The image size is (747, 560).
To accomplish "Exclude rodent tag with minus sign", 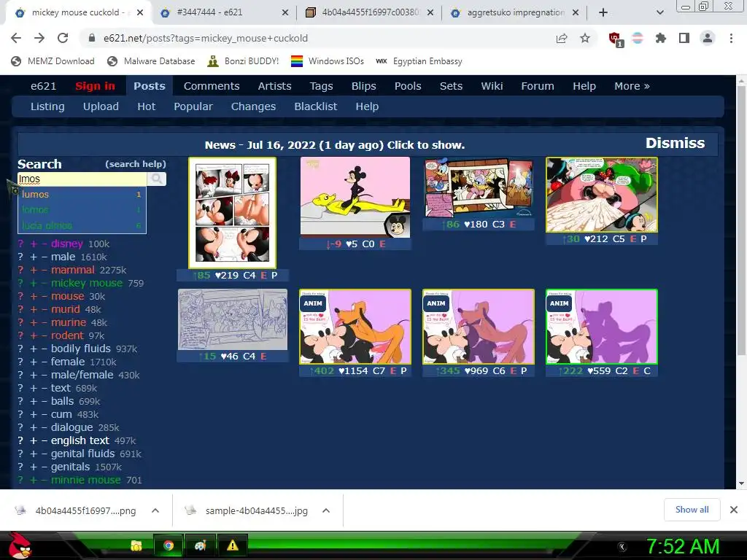I will pos(44,335).
